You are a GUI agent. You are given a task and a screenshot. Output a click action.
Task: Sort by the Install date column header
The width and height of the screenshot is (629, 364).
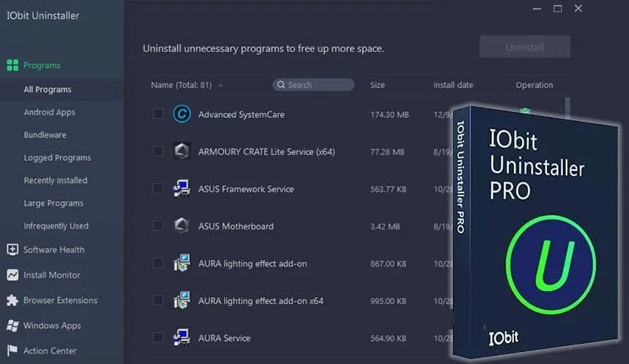point(453,85)
